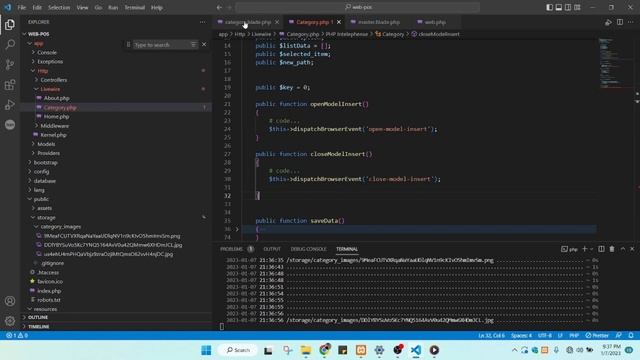Open the View menu
The image size is (640, 360).
[82, 7]
